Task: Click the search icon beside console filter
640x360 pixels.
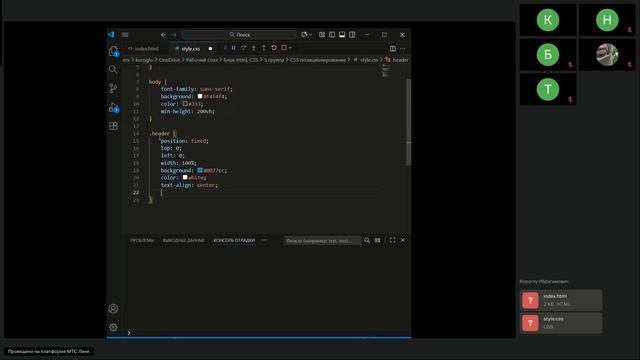Action: point(367,240)
